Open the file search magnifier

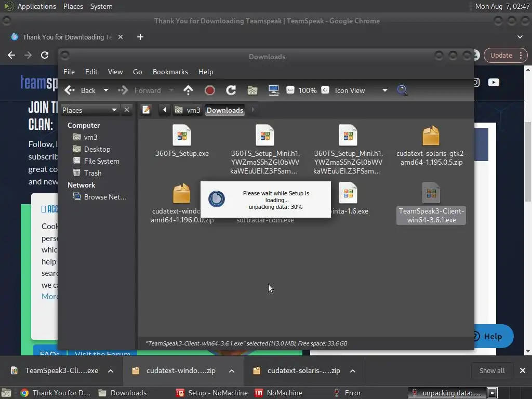[402, 90]
